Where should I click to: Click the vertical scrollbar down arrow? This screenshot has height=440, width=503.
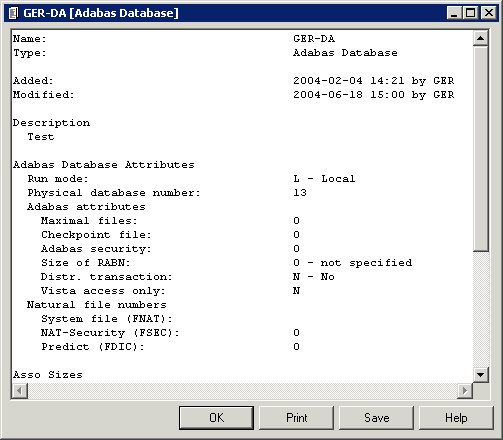[x=480, y=375]
